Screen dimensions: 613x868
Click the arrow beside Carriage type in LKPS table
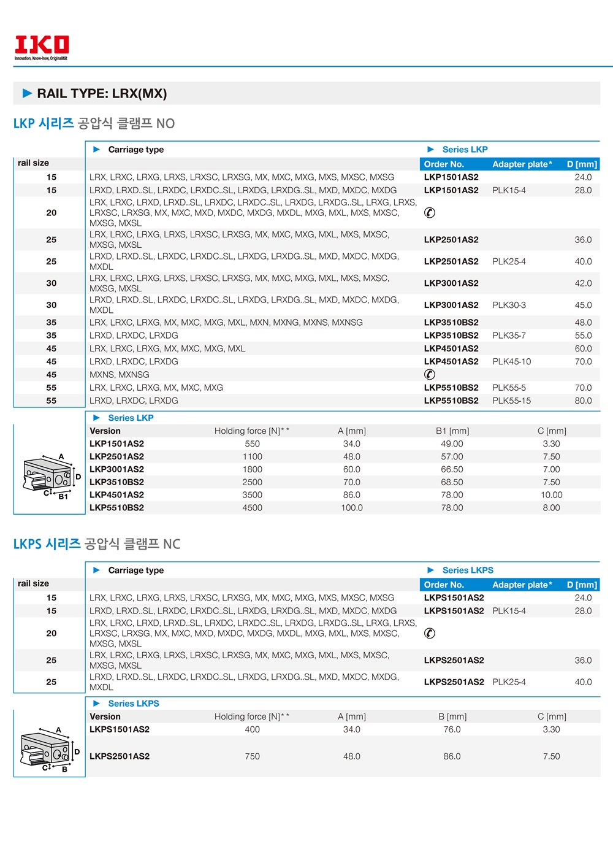(x=96, y=570)
